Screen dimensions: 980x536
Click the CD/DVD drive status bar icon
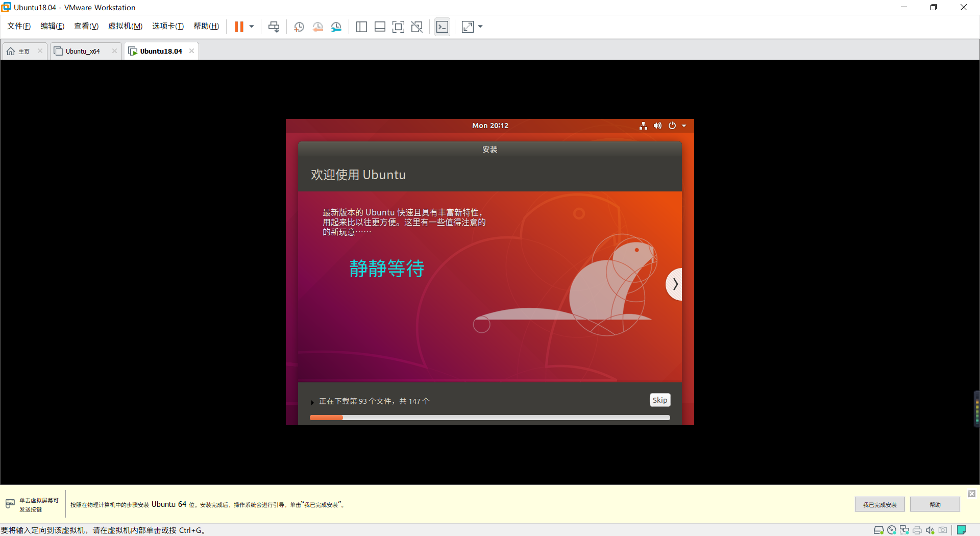[892, 530]
